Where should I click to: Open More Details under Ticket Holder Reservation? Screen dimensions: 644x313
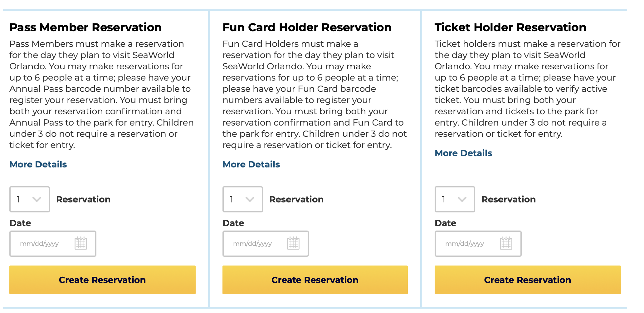coord(463,153)
